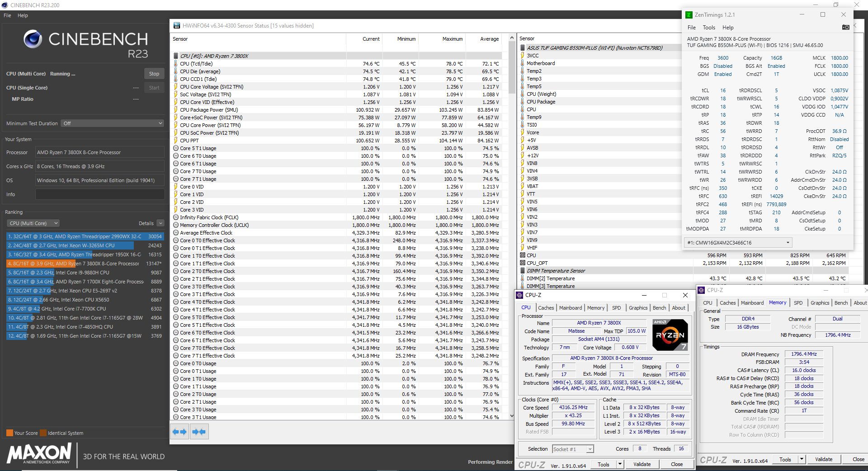Click the Maximum column header in HWiNFO

coord(452,39)
